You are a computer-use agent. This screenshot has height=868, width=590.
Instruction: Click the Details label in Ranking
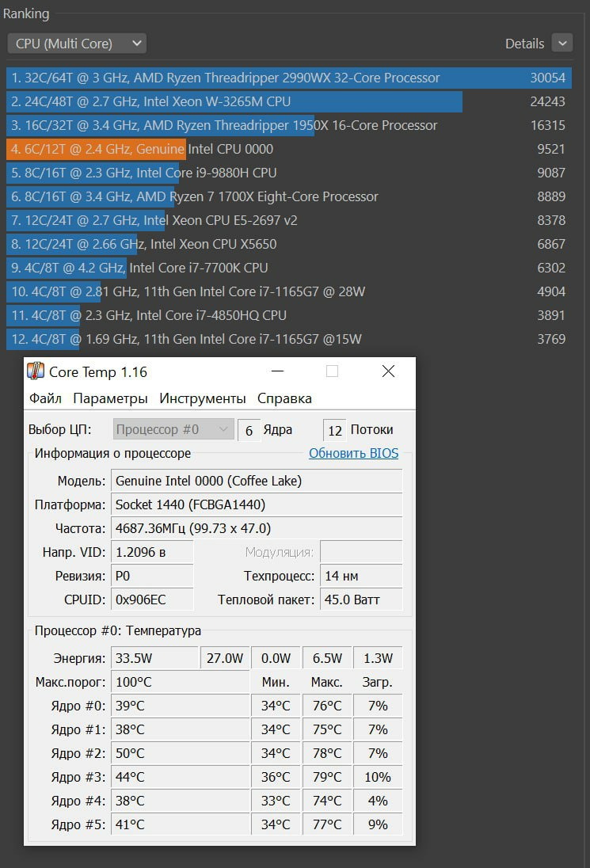click(x=524, y=44)
